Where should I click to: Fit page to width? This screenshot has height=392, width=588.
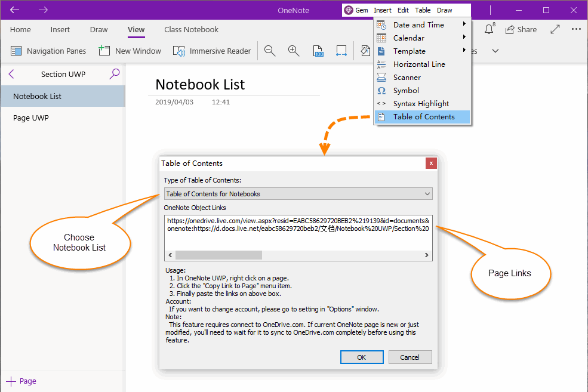pyautogui.click(x=341, y=51)
